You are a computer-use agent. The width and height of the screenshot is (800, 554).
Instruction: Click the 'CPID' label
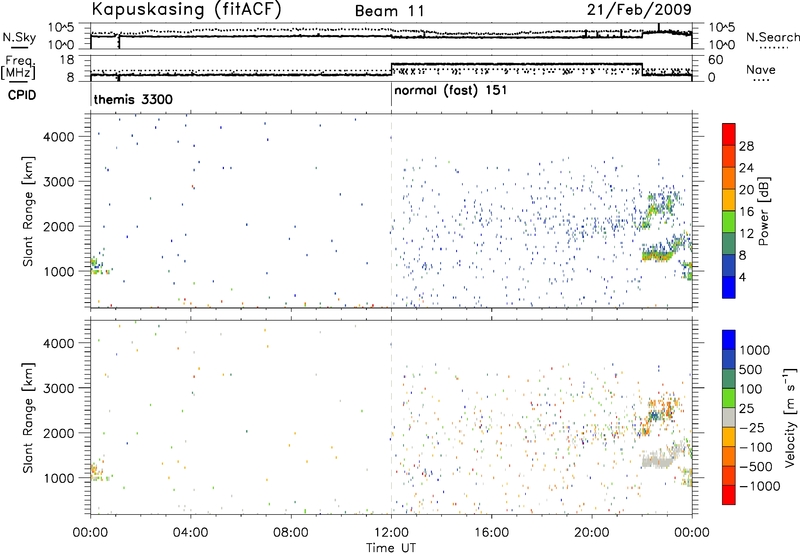(21, 95)
